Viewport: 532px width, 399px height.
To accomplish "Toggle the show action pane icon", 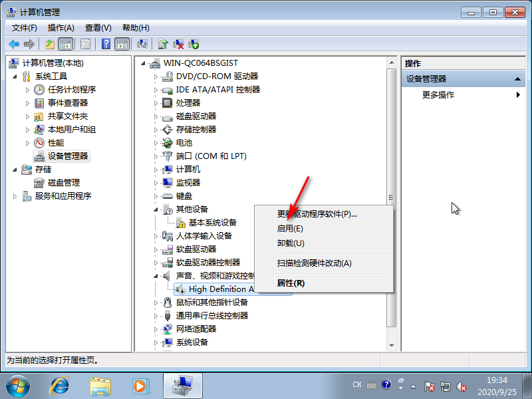I will coord(121,44).
